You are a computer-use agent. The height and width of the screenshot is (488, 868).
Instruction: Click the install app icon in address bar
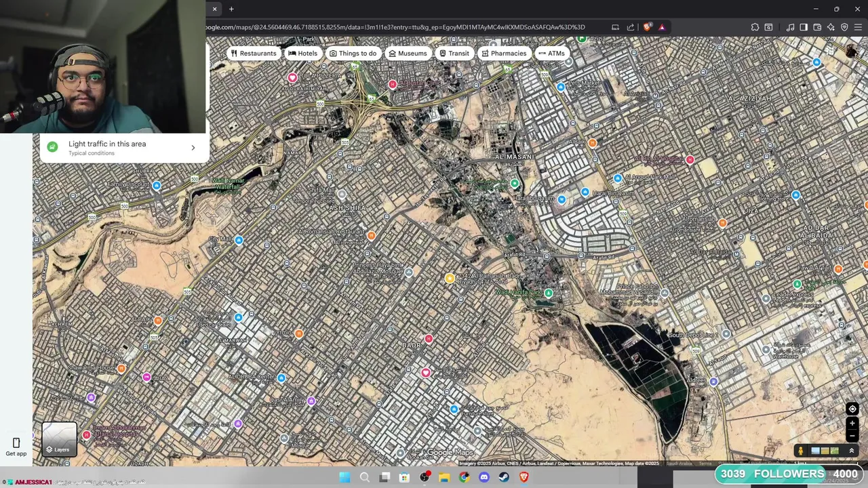click(615, 27)
